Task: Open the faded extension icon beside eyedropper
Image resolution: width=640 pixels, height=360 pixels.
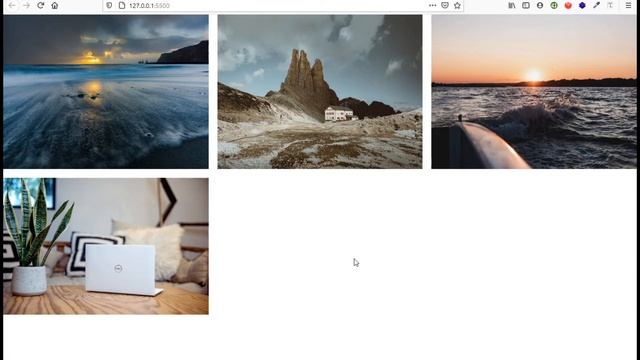Action: (x=610, y=5)
